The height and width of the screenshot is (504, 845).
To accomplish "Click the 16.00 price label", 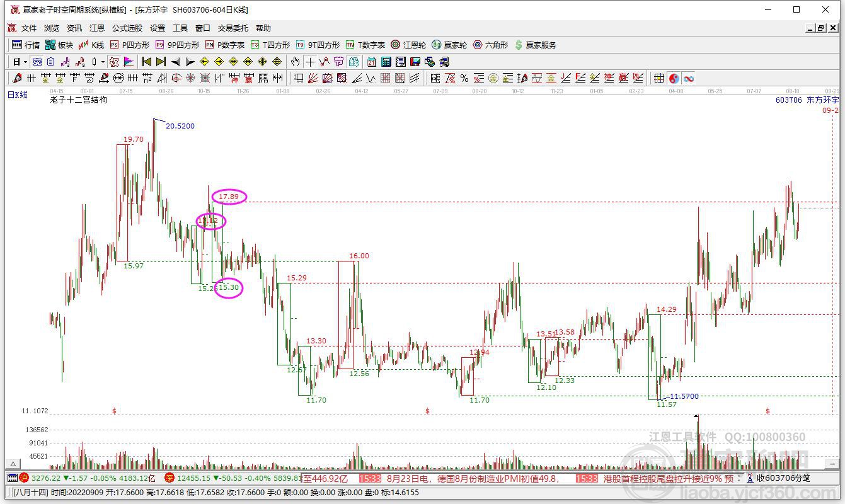I will (x=359, y=256).
